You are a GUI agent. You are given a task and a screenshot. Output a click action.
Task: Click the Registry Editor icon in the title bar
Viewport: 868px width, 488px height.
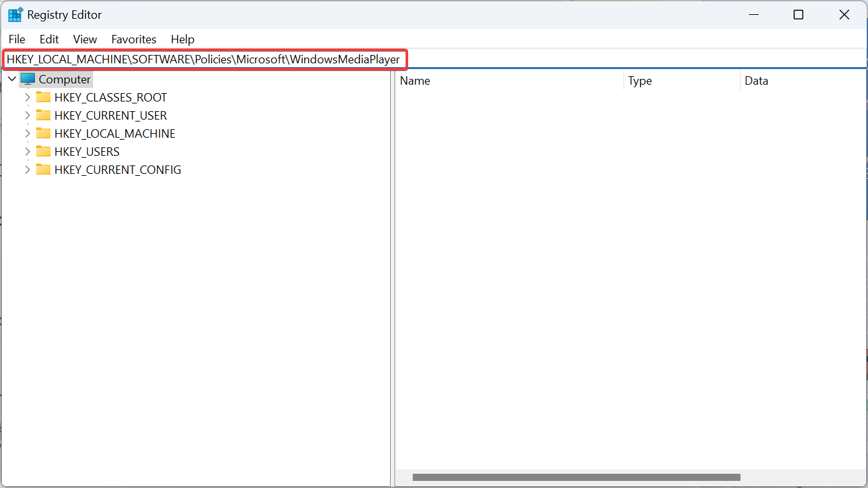point(14,14)
